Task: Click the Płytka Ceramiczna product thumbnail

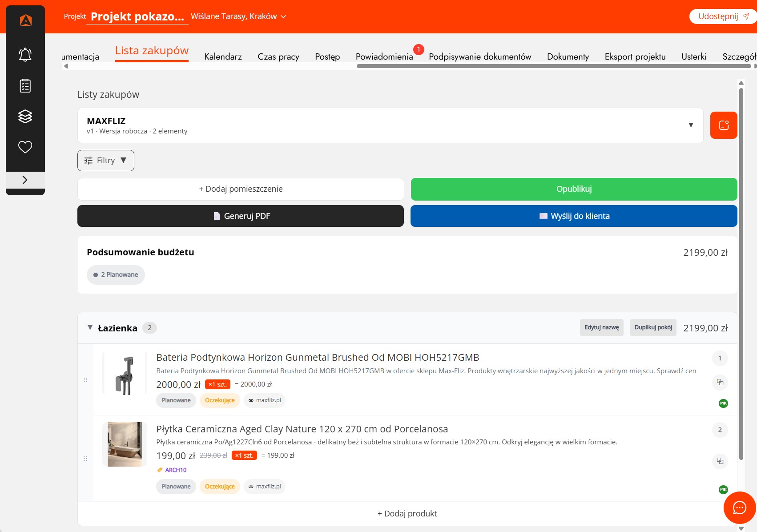Action: click(125, 444)
